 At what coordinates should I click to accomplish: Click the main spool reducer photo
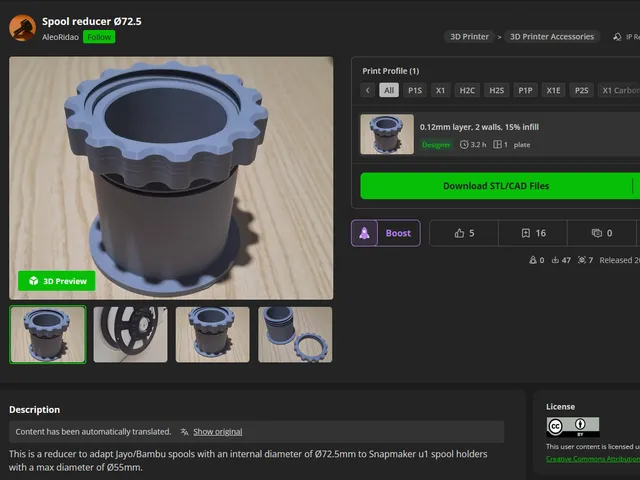tap(171, 178)
